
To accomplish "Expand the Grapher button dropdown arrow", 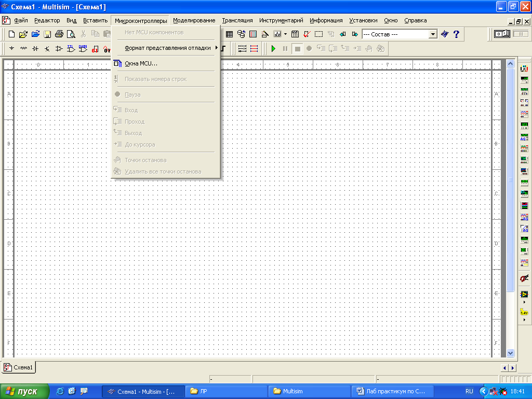I will click(x=285, y=34).
